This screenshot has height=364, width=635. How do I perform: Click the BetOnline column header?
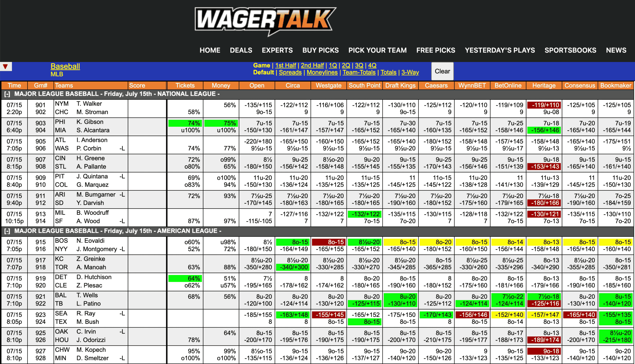pos(508,86)
